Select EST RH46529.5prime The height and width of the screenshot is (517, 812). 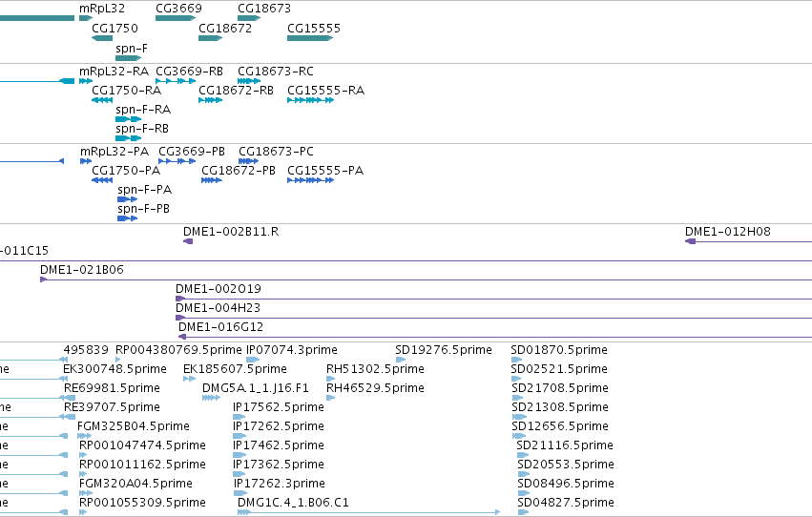tap(375, 388)
